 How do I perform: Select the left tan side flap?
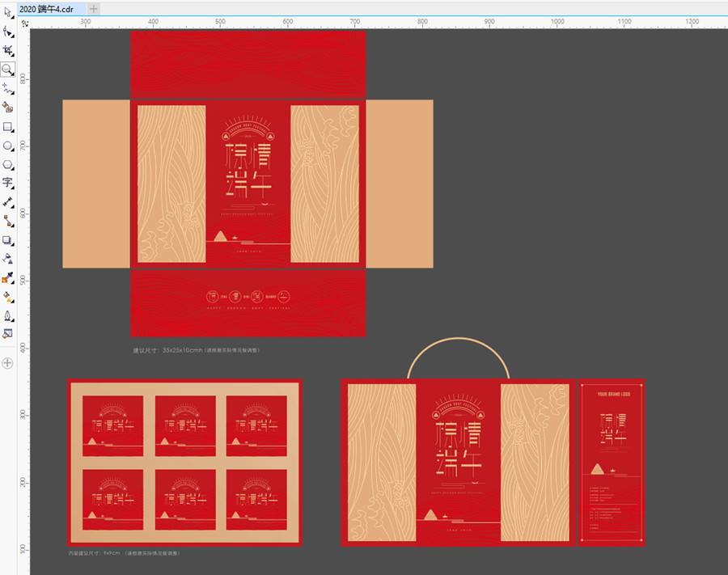click(x=96, y=184)
